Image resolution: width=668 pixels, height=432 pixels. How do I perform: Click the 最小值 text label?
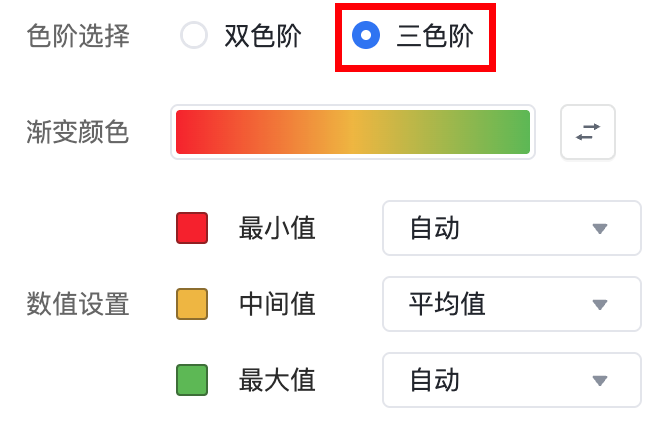[x=277, y=228]
